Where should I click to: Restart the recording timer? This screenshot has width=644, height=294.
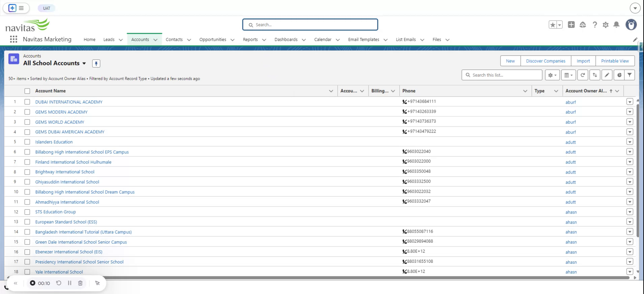pyautogui.click(x=59, y=283)
